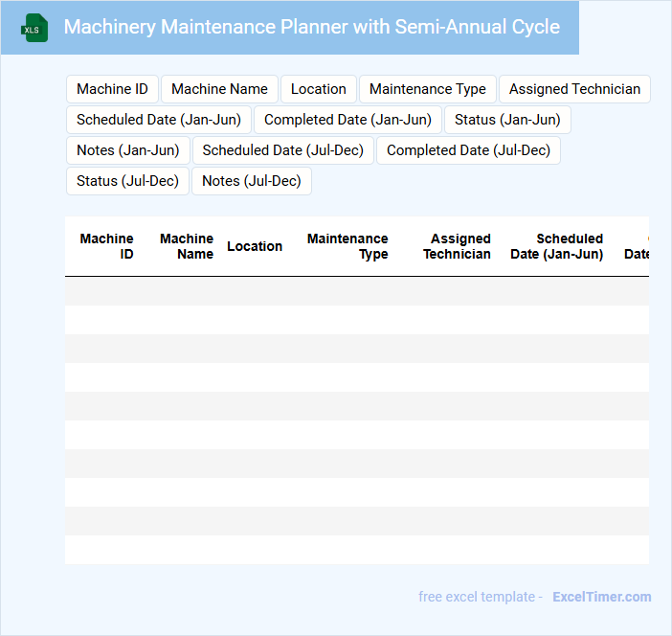Select the Assigned Technician column header

[457, 246]
